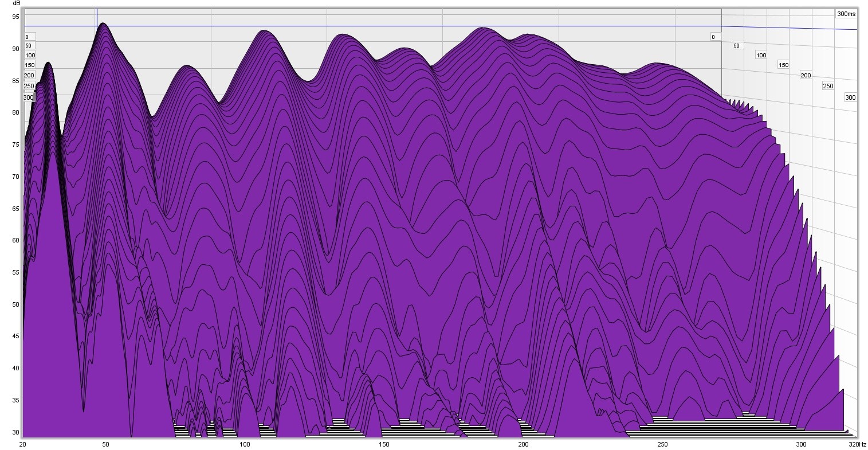Select the 75 dB level axis label
This screenshot has height=450, width=868.
coord(15,144)
